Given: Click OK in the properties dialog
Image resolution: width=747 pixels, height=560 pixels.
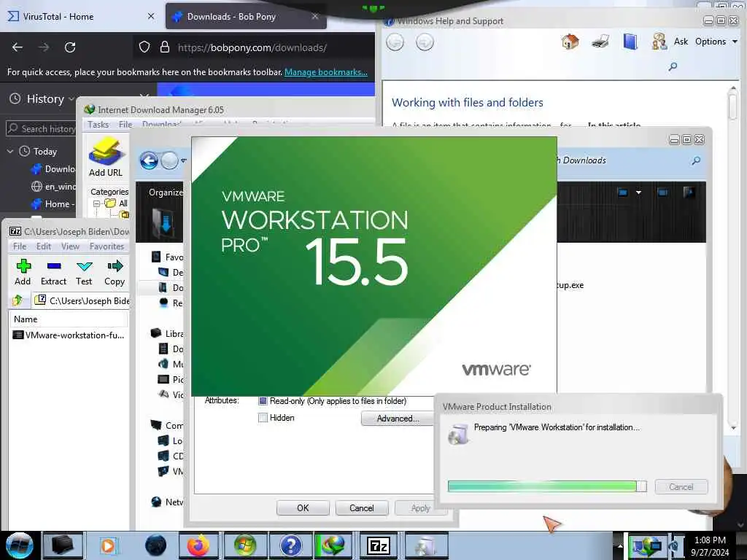Looking at the screenshot, I should point(303,508).
